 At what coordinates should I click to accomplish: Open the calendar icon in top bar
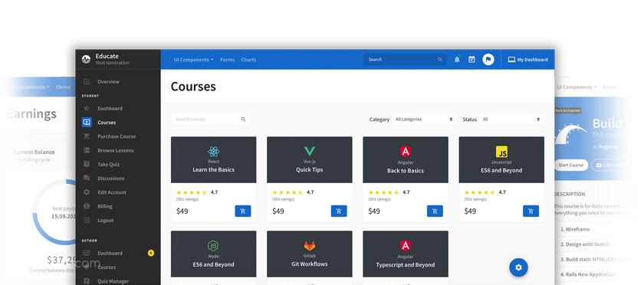point(472,60)
